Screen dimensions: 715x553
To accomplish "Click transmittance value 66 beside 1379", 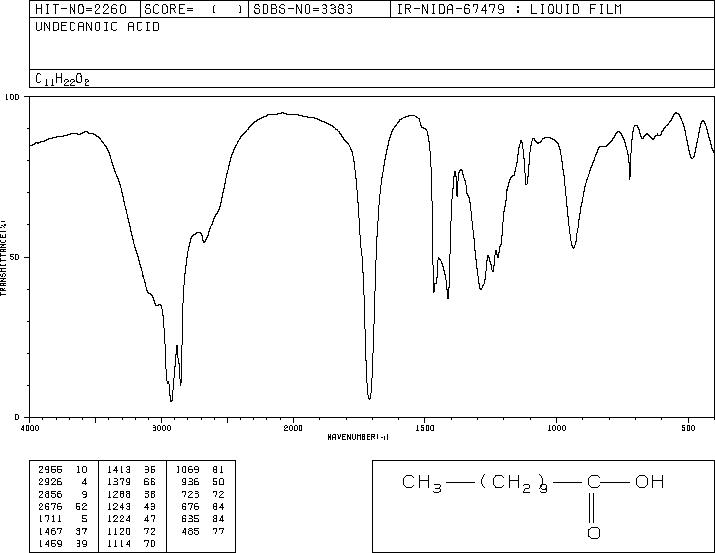I will coord(150,482).
